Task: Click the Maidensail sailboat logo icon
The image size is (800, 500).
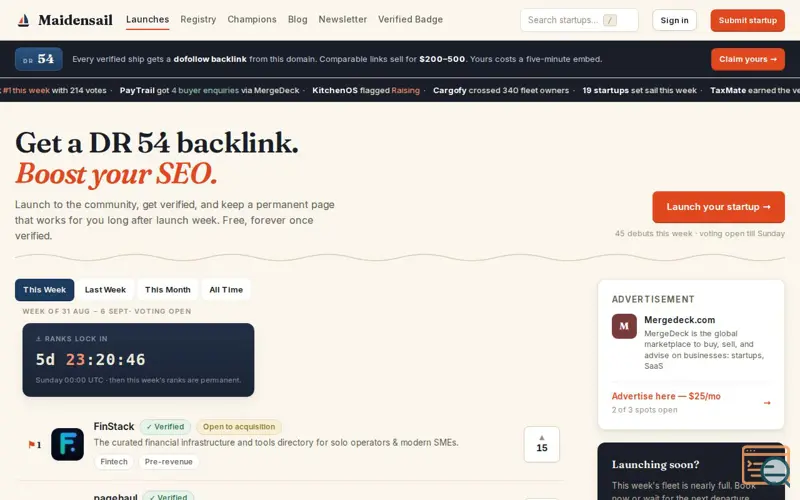Action: [x=23, y=20]
